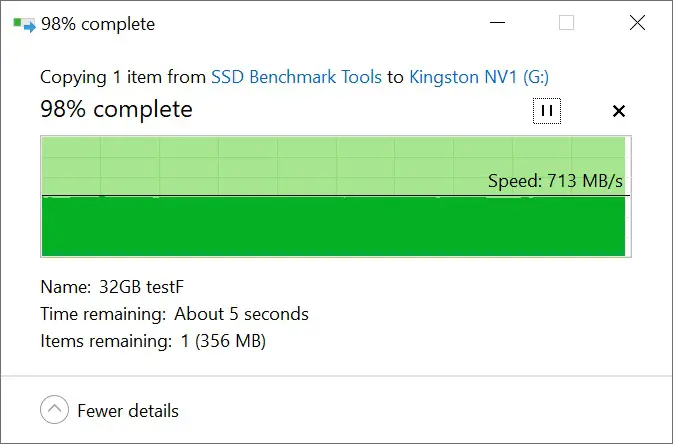Pause the file copy operation
Screen dimensions: 673x444
[547, 111]
